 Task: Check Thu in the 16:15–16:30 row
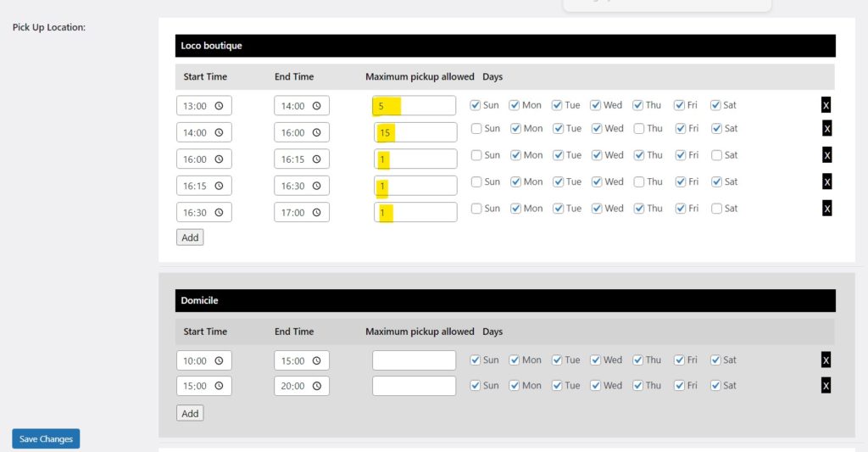point(639,181)
